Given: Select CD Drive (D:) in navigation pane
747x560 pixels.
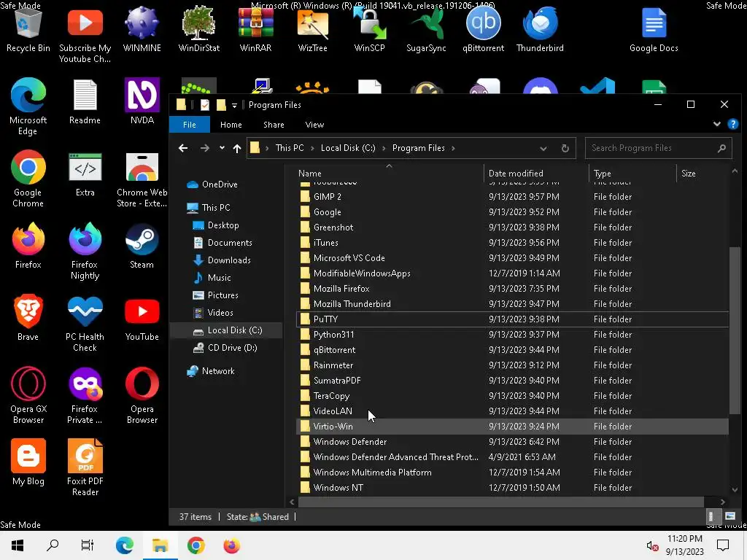Looking at the screenshot, I should (225, 348).
